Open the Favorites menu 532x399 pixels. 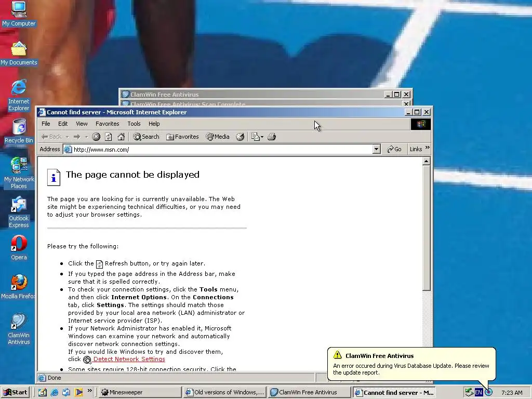tap(107, 124)
